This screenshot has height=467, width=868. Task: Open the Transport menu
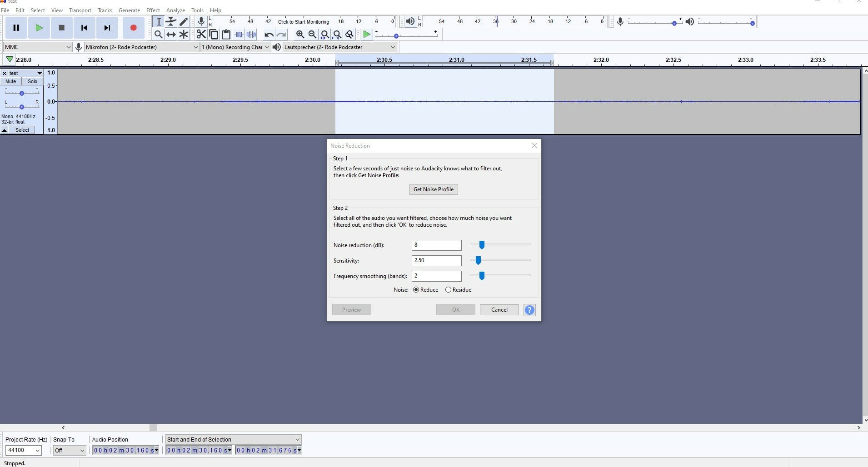click(80, 10)
